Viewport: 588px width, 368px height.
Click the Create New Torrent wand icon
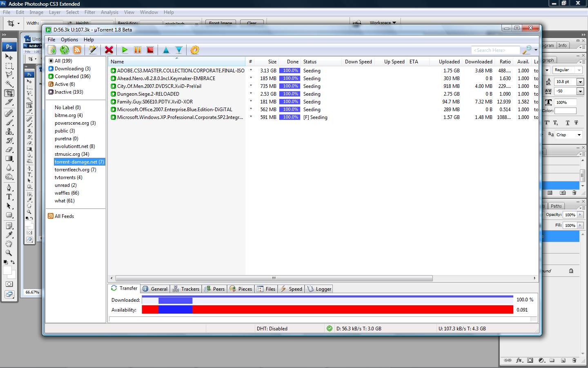click(93, 50)
